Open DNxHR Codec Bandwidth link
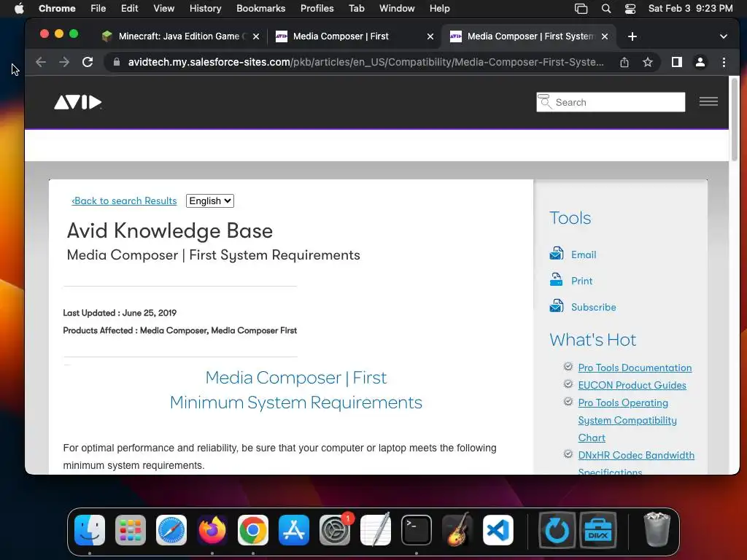 (x=636, y=455)
